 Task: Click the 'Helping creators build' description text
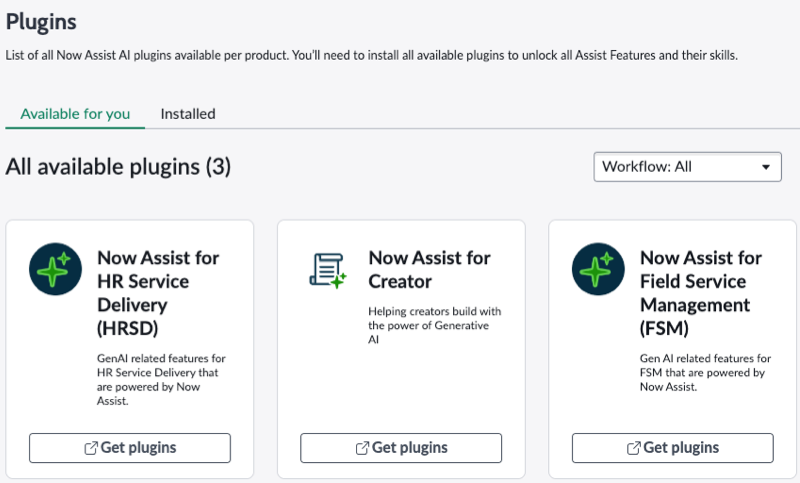coord(435,325)
